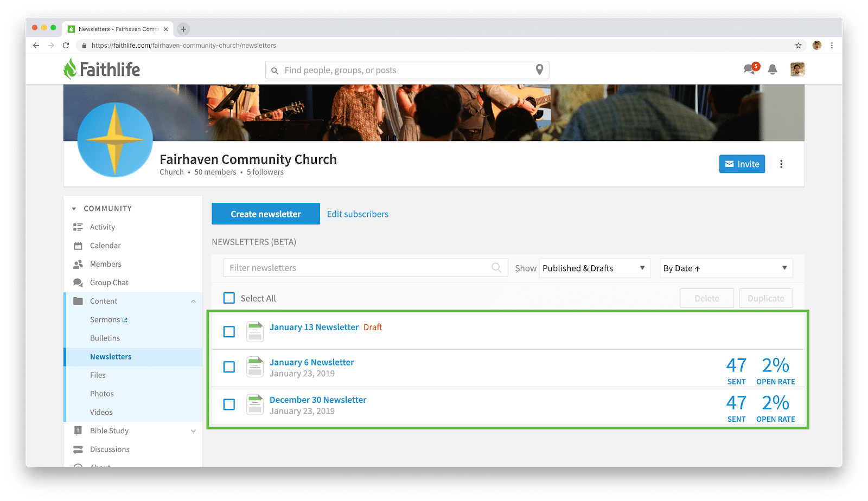The height and width of the screenshot is (501, 868).
Task: Click the site lock icon in address bar
Action: click(x=84, y=46)
